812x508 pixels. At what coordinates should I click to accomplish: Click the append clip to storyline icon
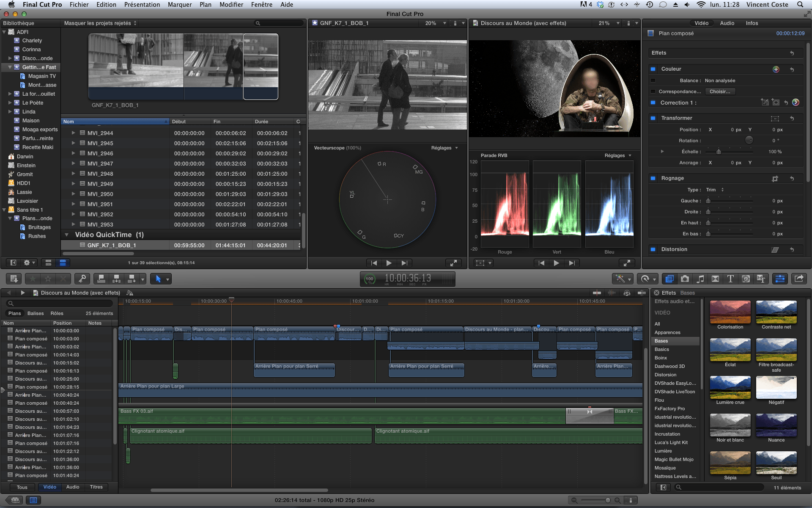[132, 279]
